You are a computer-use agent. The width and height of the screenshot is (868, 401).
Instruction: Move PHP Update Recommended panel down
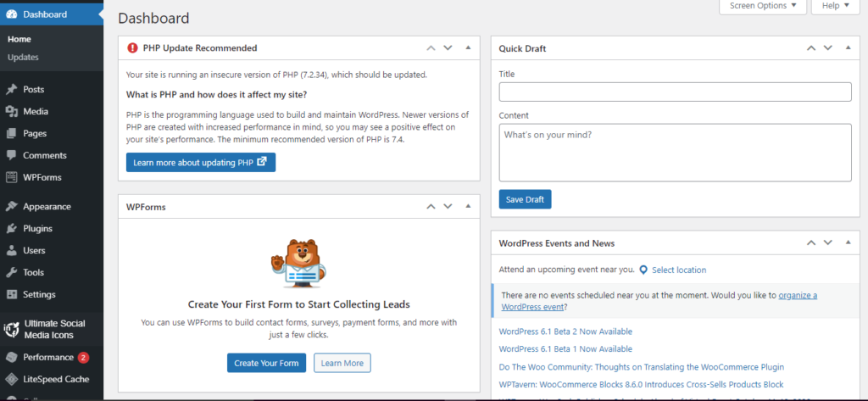coord(448,48)
